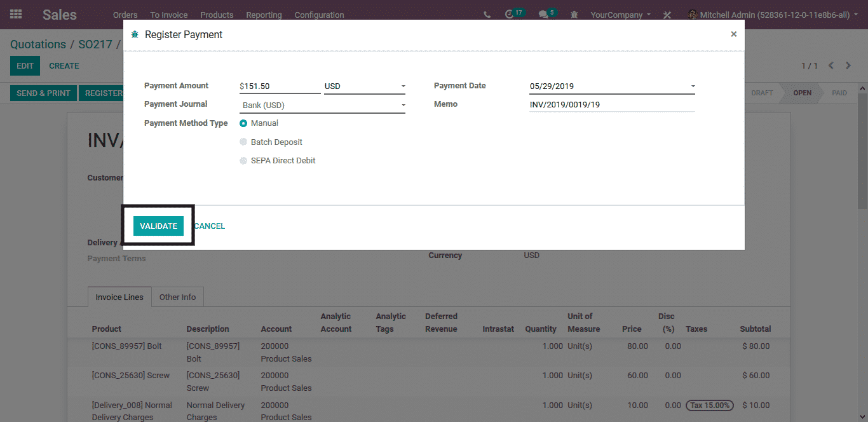868x422 pixels.
Task: Open the activities clock icon with badge 17
Action: pos(509,14)
